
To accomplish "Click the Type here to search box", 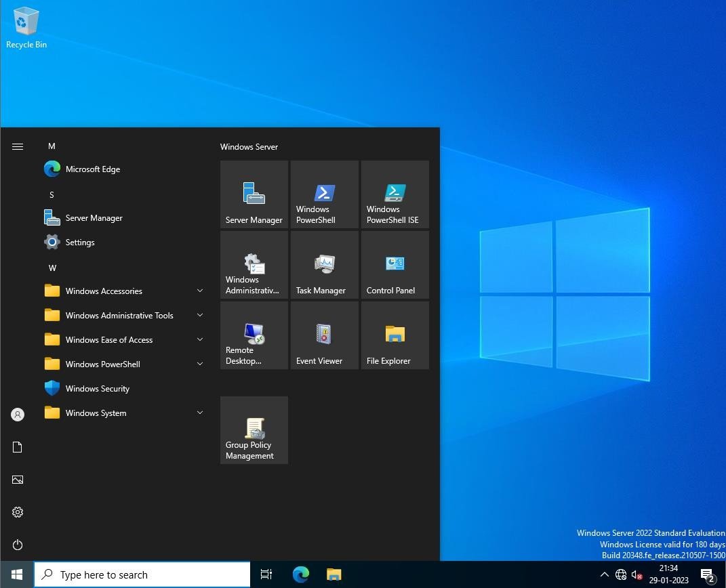I will (142, 574).
